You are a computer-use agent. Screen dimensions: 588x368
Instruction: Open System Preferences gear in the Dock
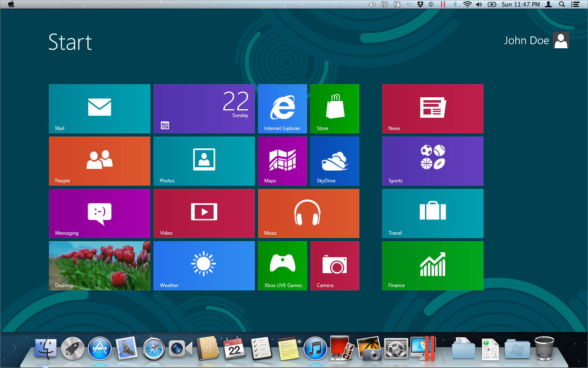coord(396,349)
